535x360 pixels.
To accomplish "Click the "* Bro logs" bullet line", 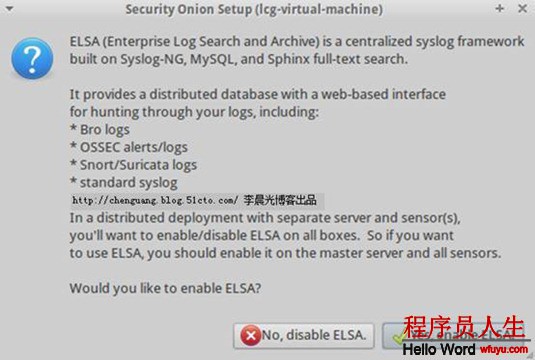I will 100,130.
